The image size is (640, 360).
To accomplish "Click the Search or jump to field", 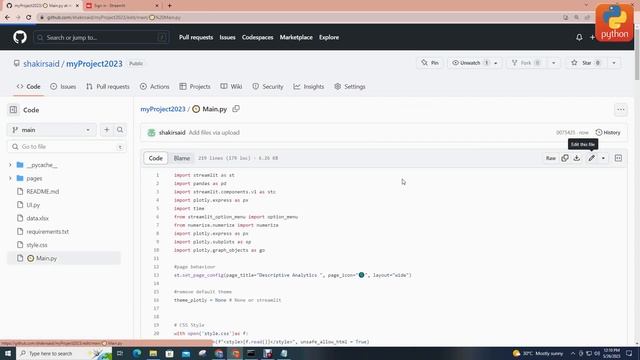I will [101, 38].
